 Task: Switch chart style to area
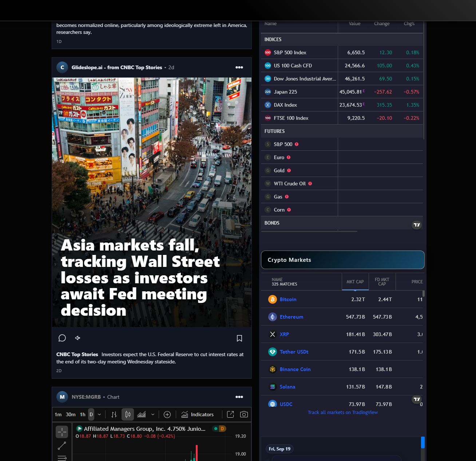142,414
